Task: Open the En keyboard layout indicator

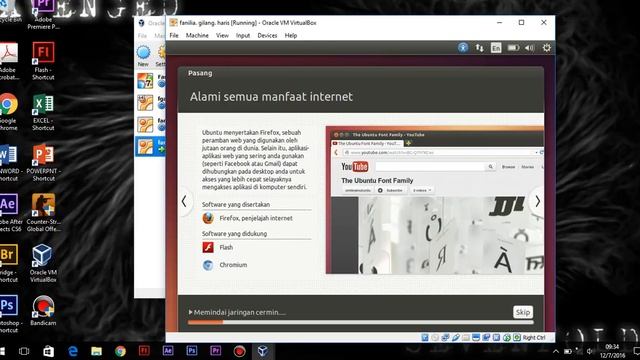Action: [x=496, y=48]
